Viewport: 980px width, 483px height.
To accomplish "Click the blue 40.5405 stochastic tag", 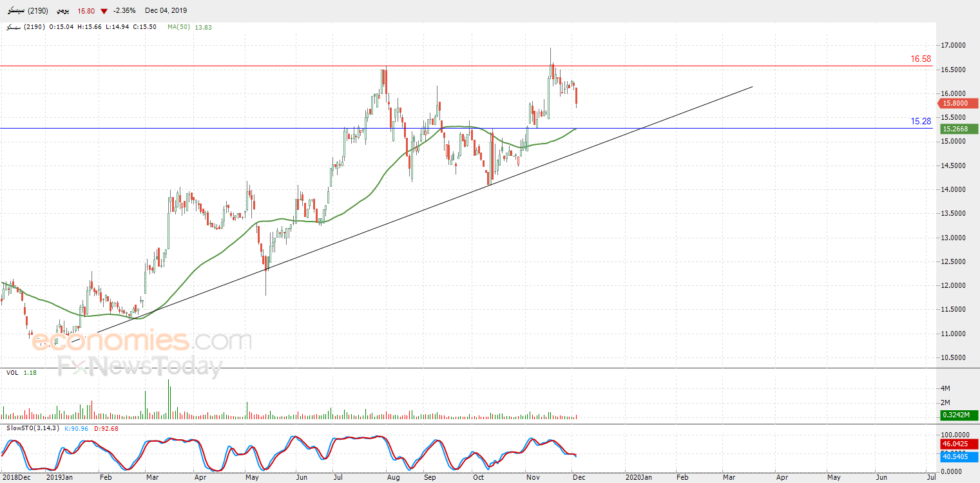I will (959, 457).
